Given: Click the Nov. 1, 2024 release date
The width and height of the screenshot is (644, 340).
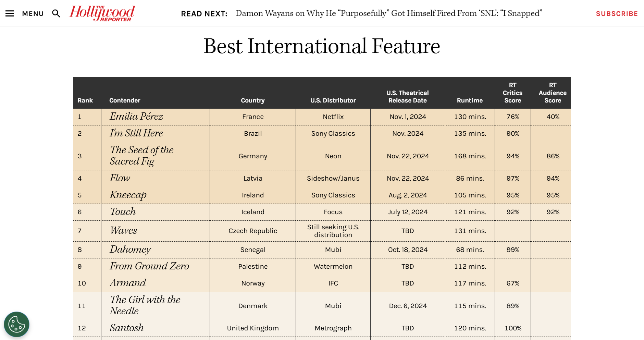Looking at the screenshot, I should (x=408, y=117).
